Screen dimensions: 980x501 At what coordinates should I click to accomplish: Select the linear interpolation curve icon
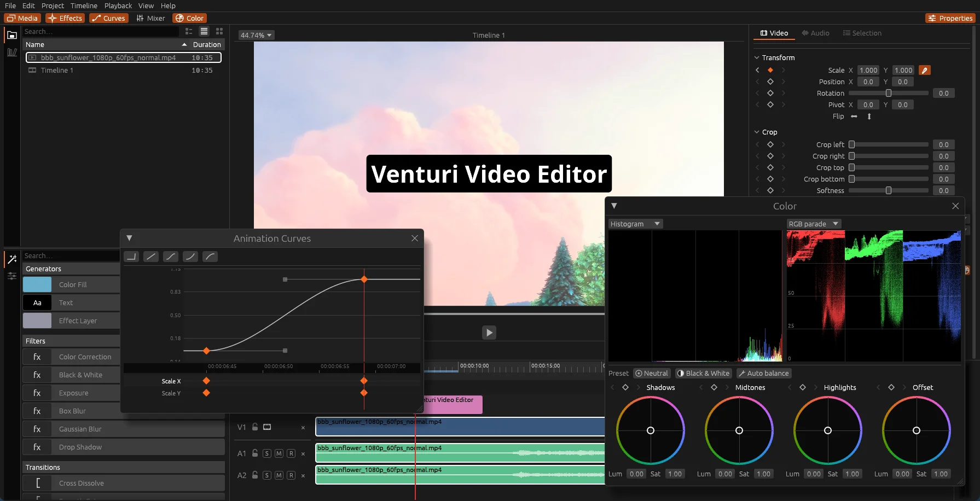pyautogui.click(x=151, y=257)
